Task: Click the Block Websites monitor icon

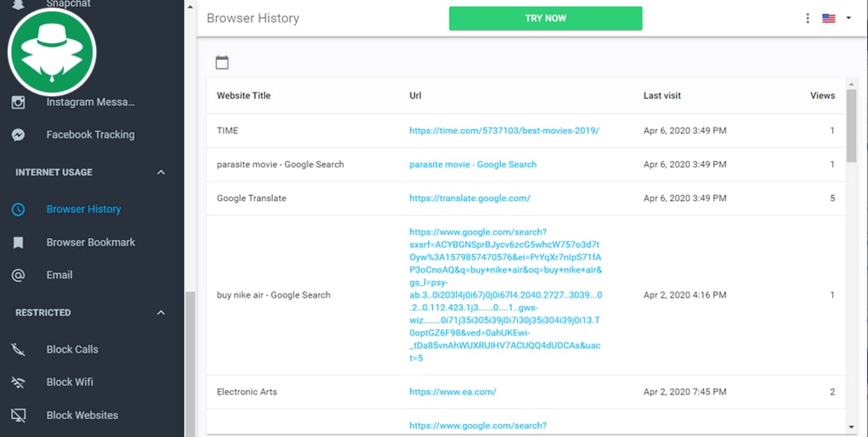Action: point(19,415)
